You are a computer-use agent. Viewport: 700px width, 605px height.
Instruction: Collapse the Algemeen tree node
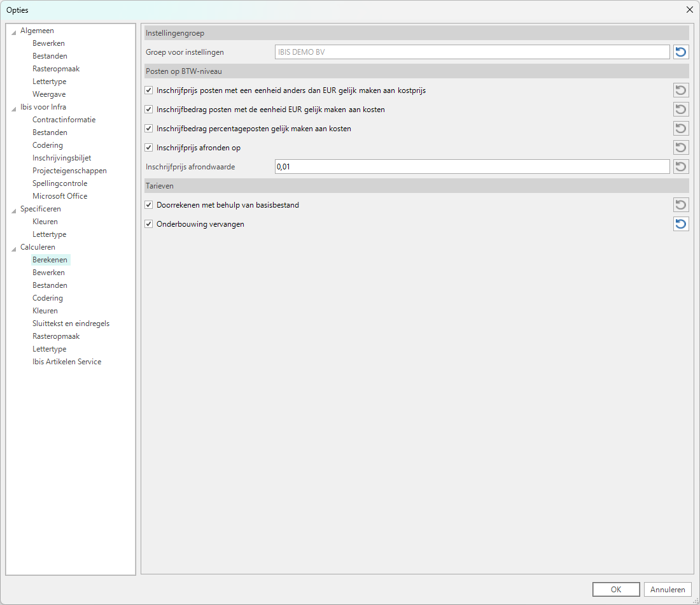pyautogui.click(x=14, y=31)
